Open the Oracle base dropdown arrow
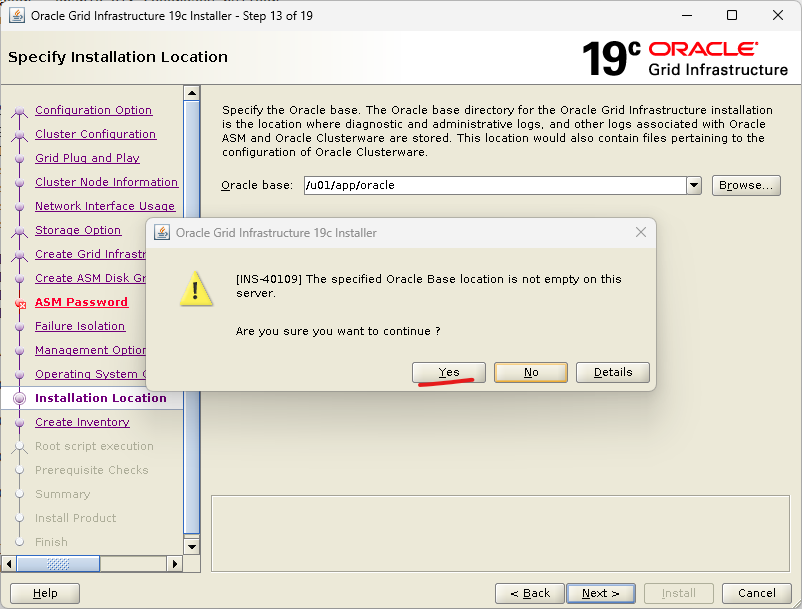This screenshot has width=802, height=609. [x=694, y=185]
